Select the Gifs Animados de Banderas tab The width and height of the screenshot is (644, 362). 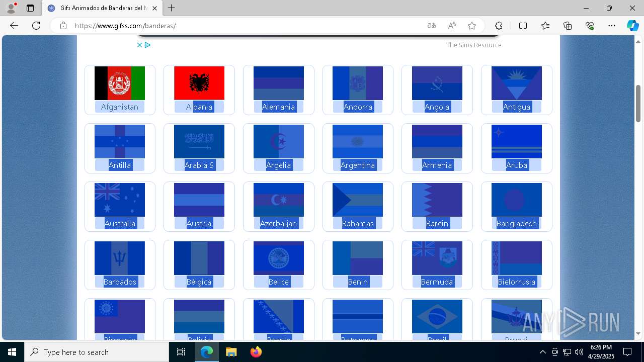103,8
